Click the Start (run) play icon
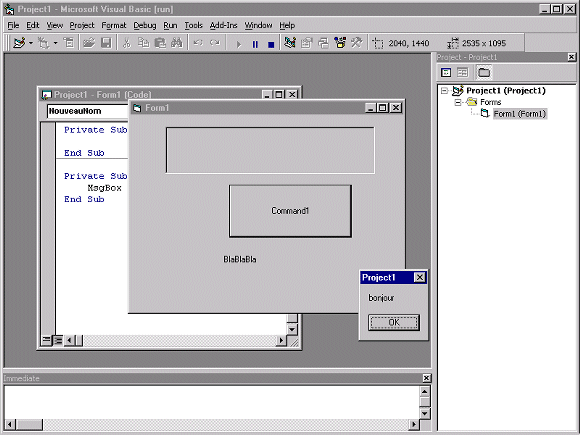580x435 pixels. tap(239, 44)
